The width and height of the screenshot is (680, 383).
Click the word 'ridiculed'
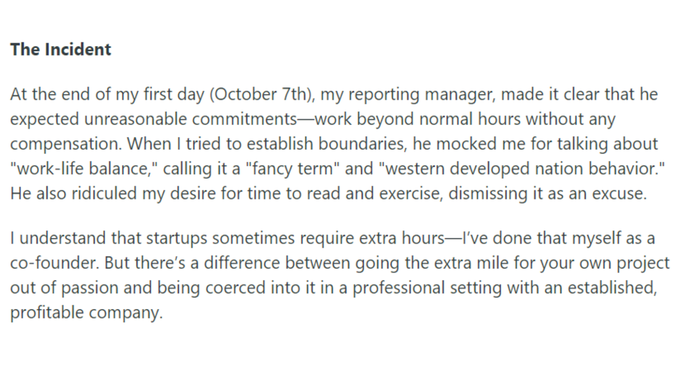(104, 193)
